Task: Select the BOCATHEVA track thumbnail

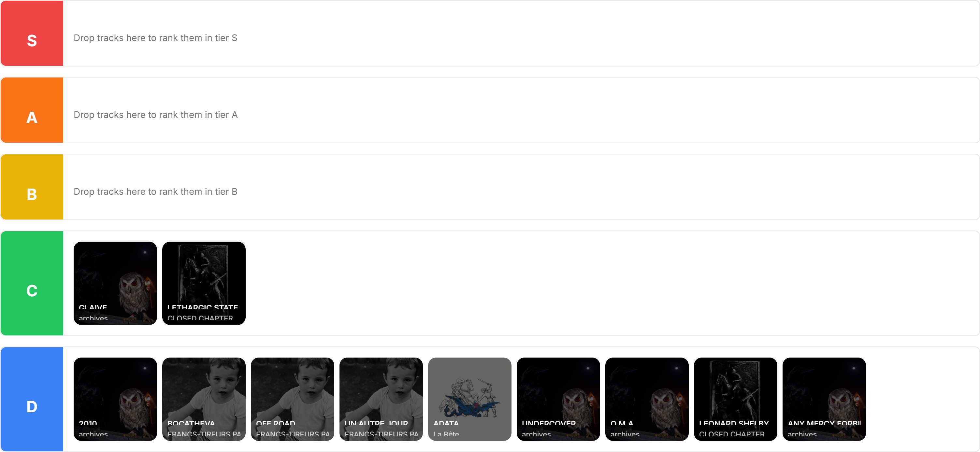Action: 204,399
